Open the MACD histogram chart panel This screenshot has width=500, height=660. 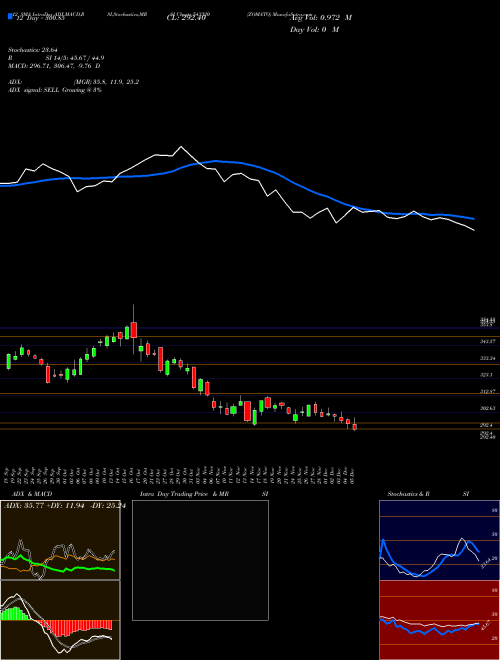coord(60,620)
